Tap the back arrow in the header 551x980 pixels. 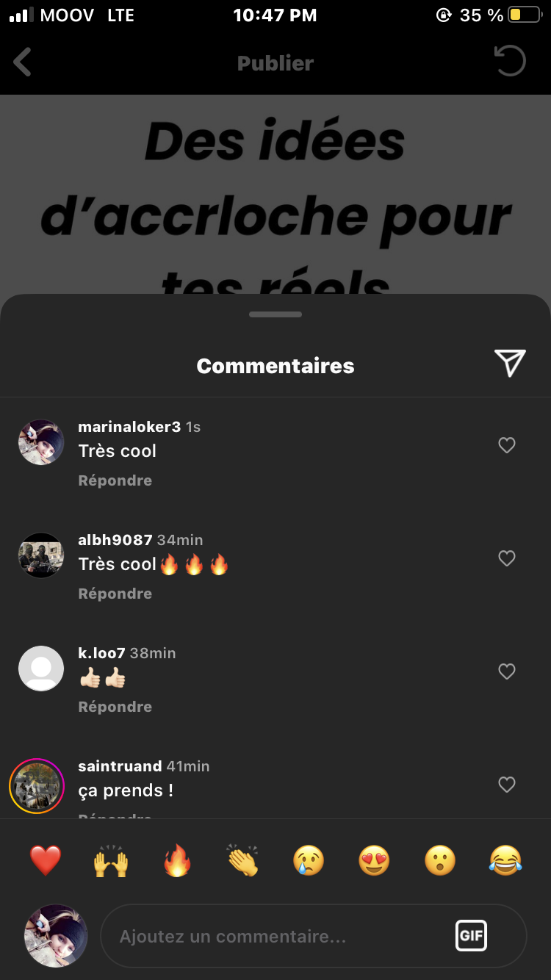(x=23, y=62)
